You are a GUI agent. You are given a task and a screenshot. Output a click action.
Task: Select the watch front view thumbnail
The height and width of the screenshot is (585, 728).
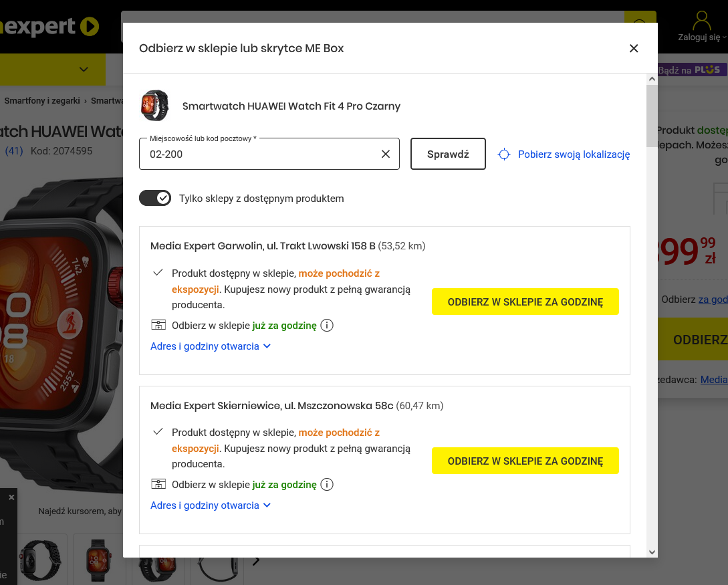click(98, 560)
